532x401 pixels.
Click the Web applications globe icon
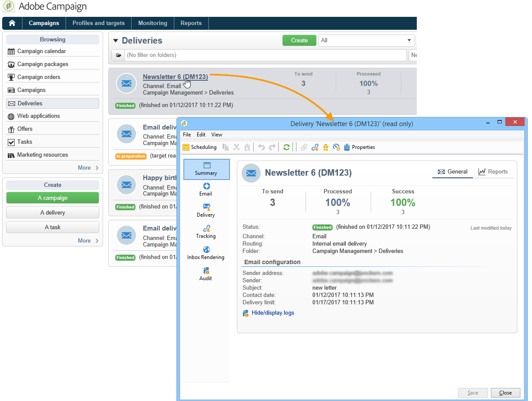click(x=11, y=116)
